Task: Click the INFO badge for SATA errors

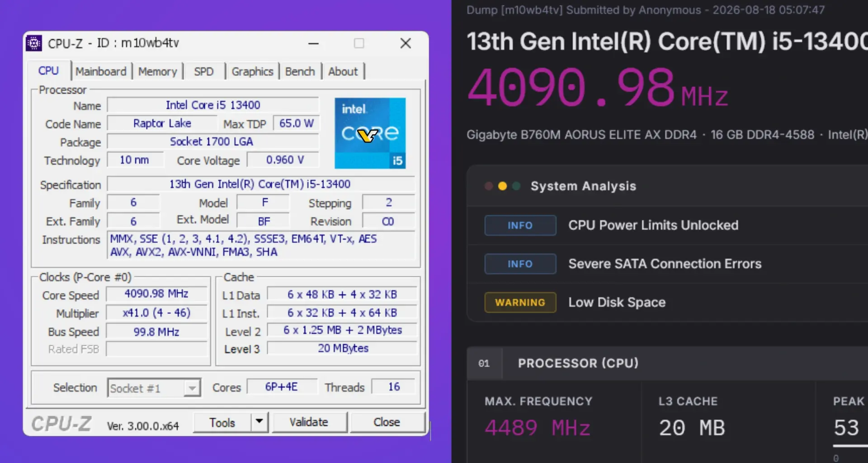Action: (520, 264)
